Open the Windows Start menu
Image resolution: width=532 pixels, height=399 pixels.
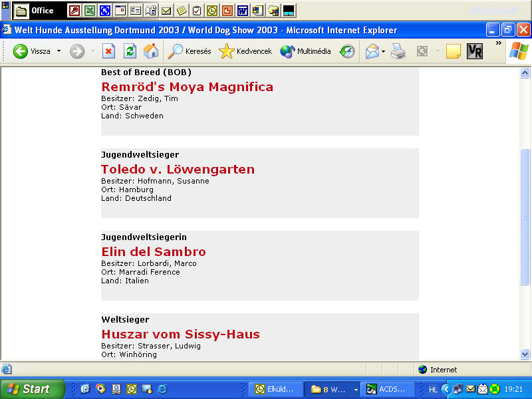33,389
